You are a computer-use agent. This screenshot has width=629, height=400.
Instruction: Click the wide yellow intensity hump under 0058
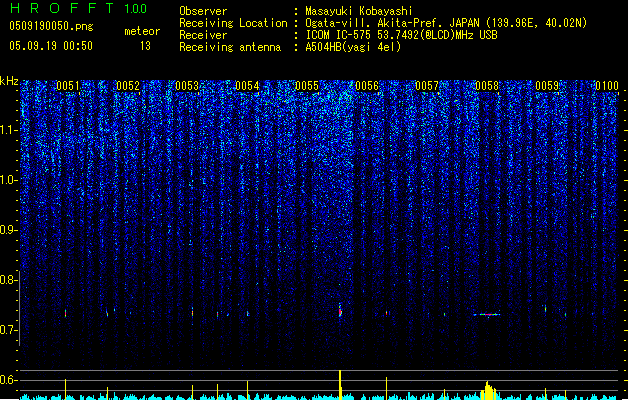tap(488, 391)
